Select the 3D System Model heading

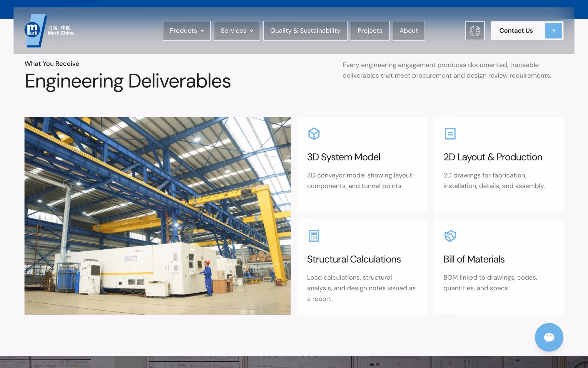click(343, 157)
